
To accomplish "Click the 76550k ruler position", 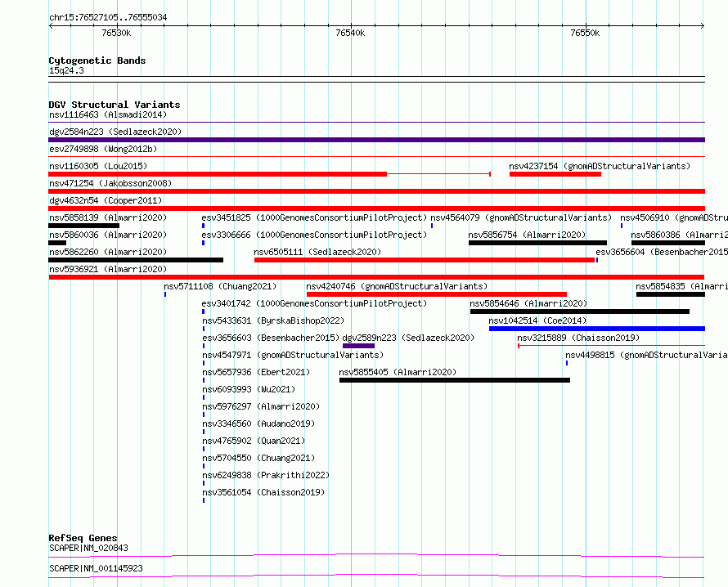I will (585, 33).
